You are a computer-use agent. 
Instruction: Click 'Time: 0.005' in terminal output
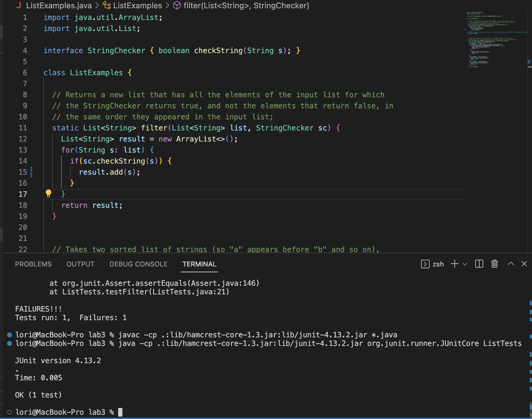(x=38, y=378)
